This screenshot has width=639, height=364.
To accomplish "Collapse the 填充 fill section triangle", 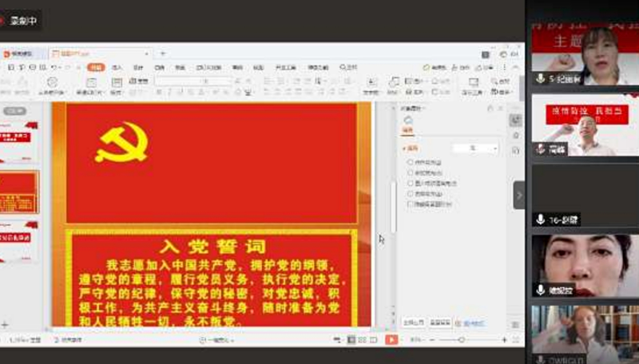I will click(x=404, y=148).
